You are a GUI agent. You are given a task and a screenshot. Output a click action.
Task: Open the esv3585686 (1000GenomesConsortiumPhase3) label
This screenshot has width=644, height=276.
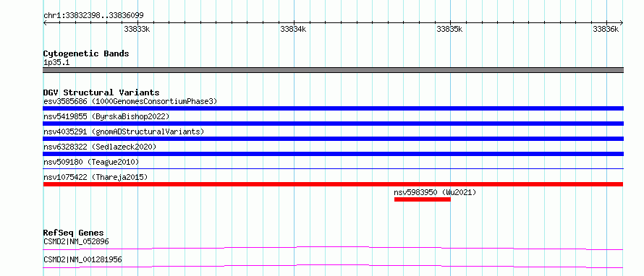tap(130, 101)
